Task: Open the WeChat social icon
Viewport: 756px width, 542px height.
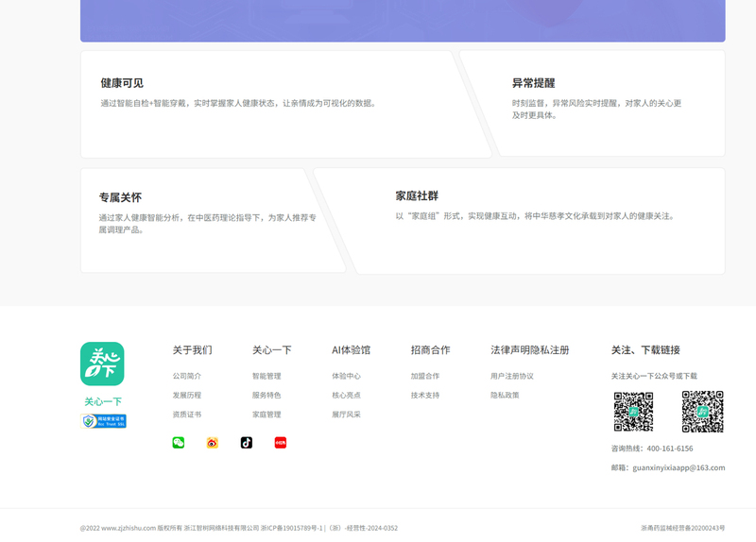Action: (x=179, y=443)
